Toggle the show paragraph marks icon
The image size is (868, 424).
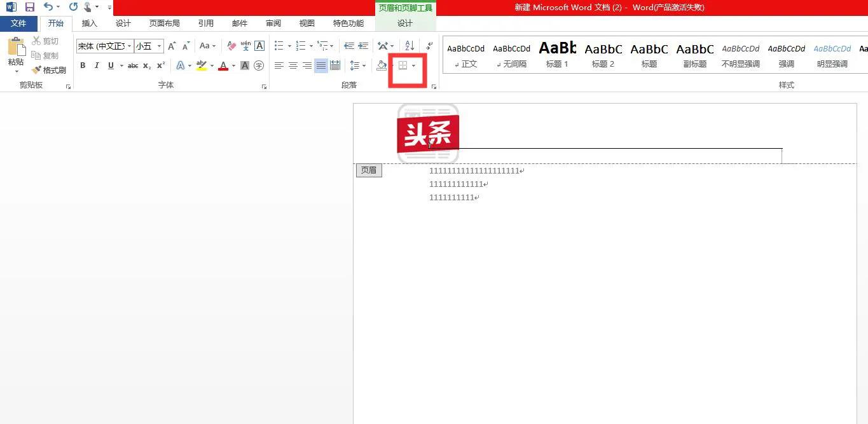tap(429, 46)
